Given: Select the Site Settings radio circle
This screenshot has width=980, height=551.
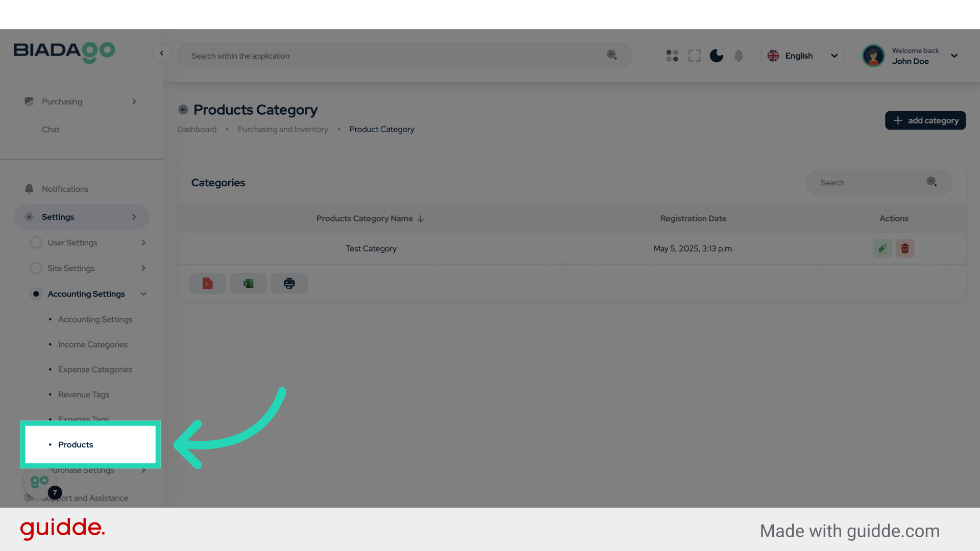Looking at the screenshot, I should click(36, 268).
